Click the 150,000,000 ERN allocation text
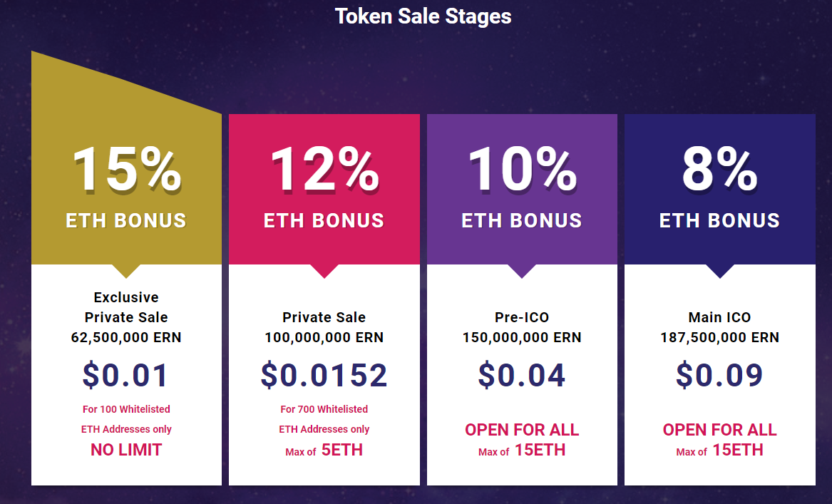 (x=522, y=337)
